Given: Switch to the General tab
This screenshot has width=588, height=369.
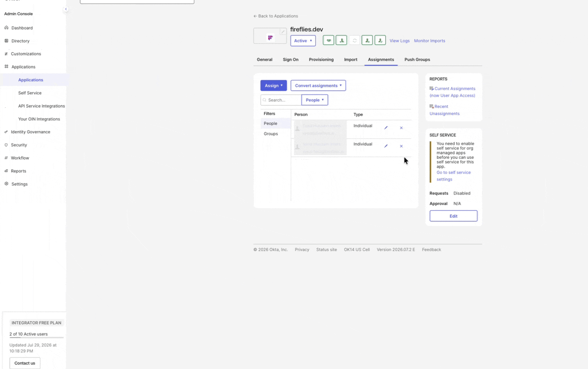Looking at the screenshot, I should coord(265,59).
